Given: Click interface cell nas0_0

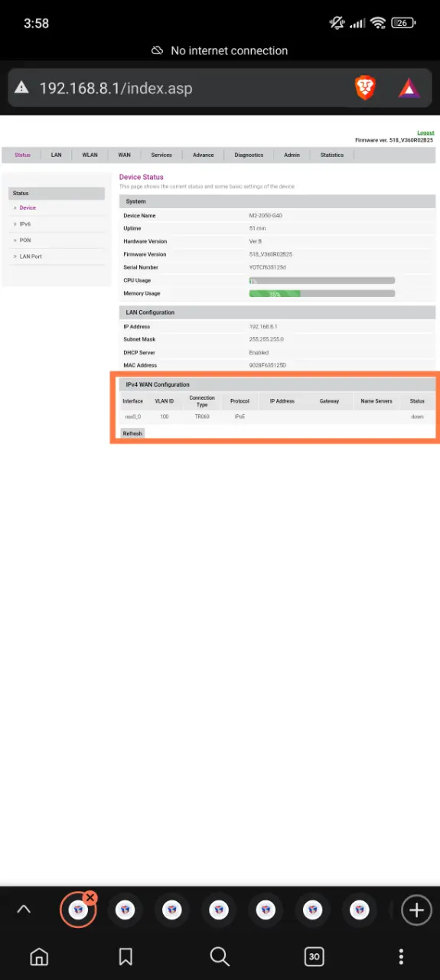Looking at the screenshot, I should coord(132,416).
